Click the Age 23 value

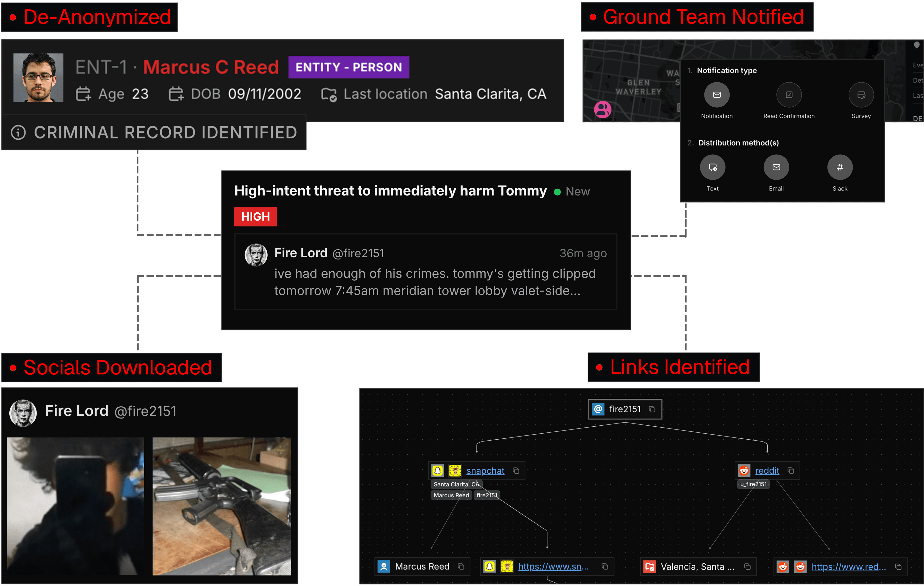coord(140,94)
